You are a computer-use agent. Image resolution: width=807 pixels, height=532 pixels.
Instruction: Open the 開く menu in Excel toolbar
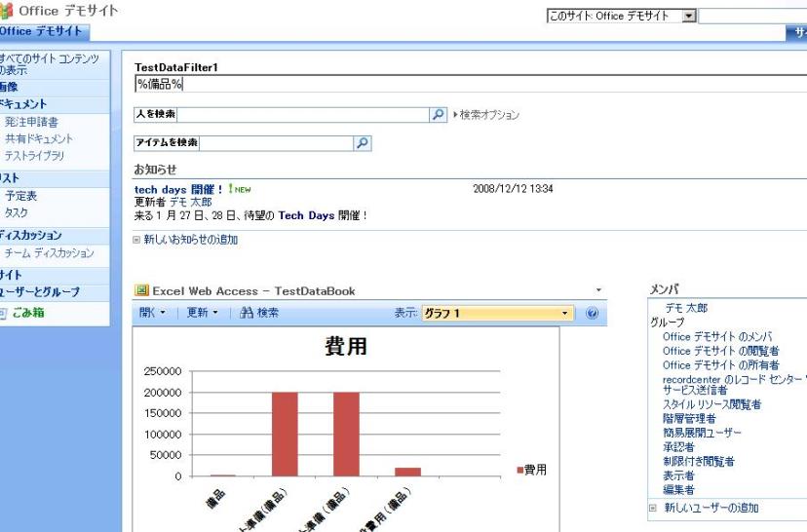[152, 313]
